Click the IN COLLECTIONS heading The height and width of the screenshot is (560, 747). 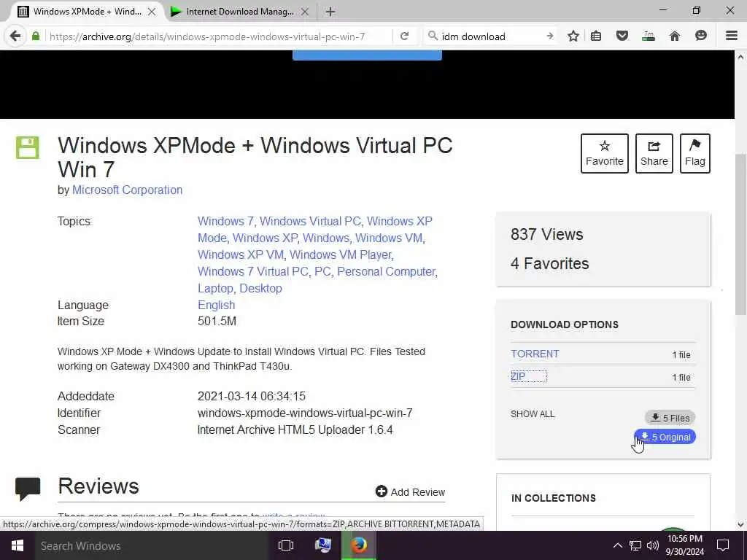[x=554, y=498]
